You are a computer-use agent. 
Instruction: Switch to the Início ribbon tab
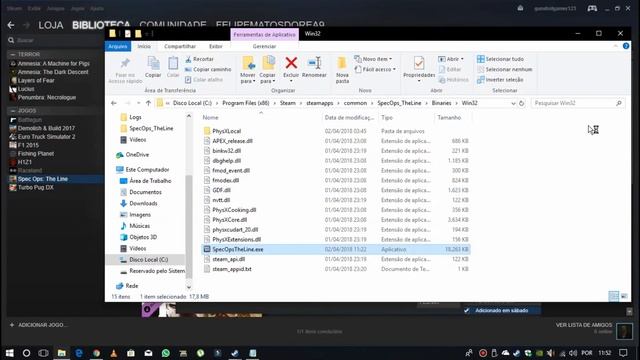pos(144,47)
